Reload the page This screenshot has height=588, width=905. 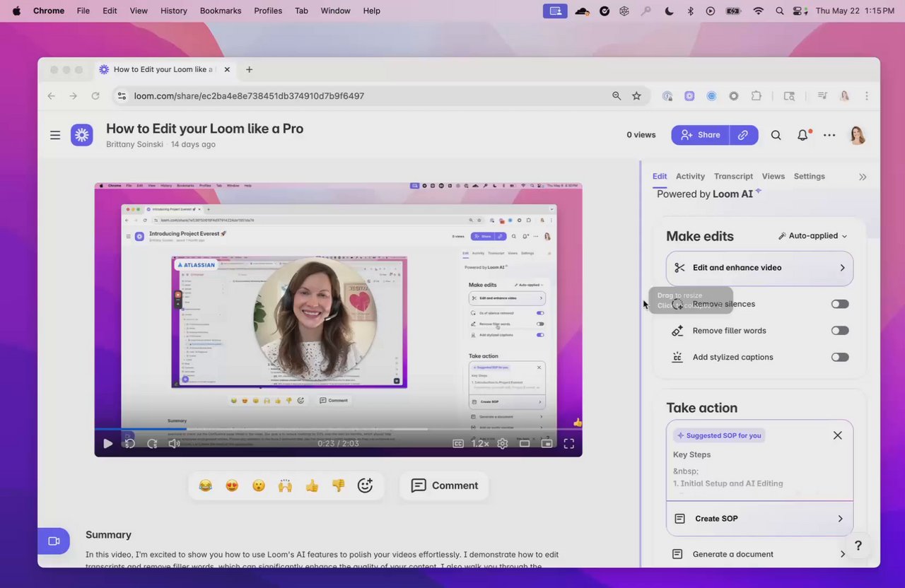click(95, 96)
